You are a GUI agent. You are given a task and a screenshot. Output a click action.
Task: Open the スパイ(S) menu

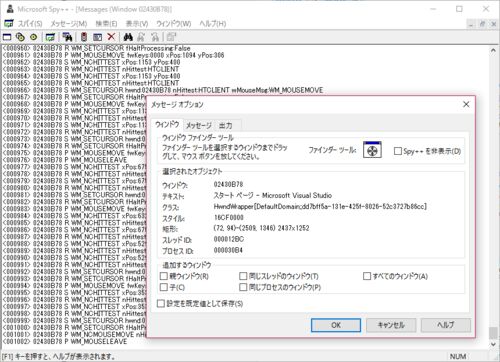pyautogui.click(x=30, y=24)
